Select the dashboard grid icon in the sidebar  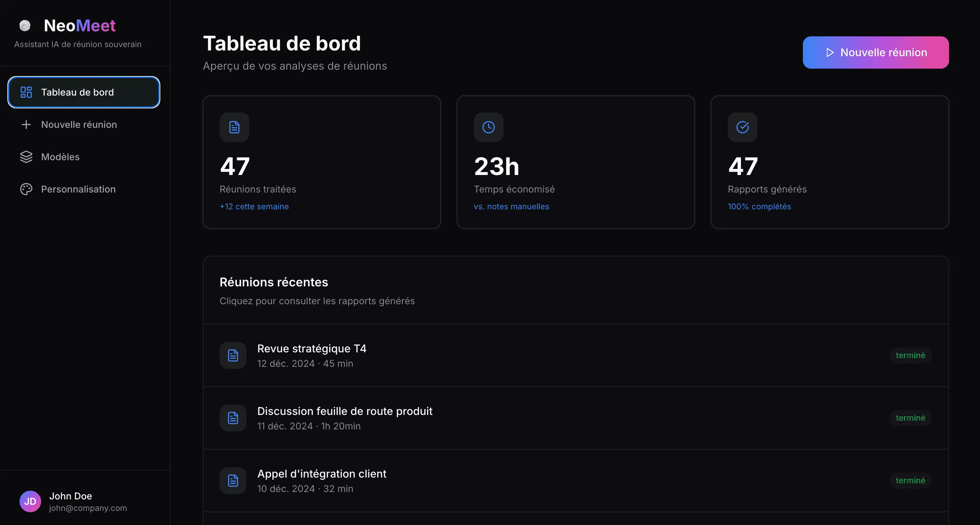click(x=26, y=92)
